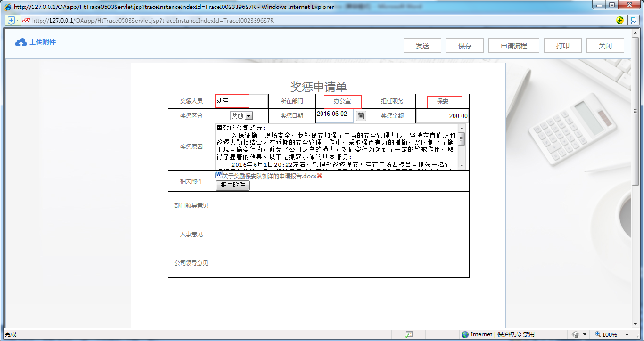Click the 保存 button
The width and height of the screenshot is (644, 341).
464,46
